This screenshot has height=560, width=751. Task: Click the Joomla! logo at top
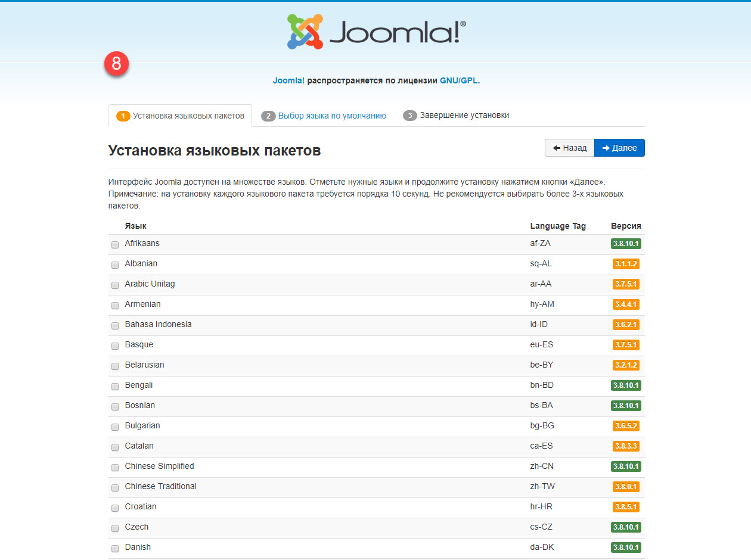click(376, 32)
